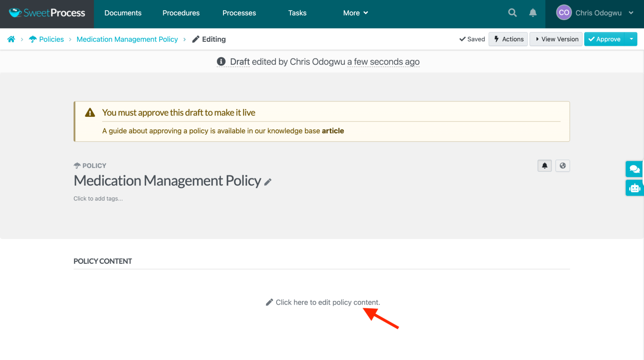Open the live chat bubbles widget

634,169
